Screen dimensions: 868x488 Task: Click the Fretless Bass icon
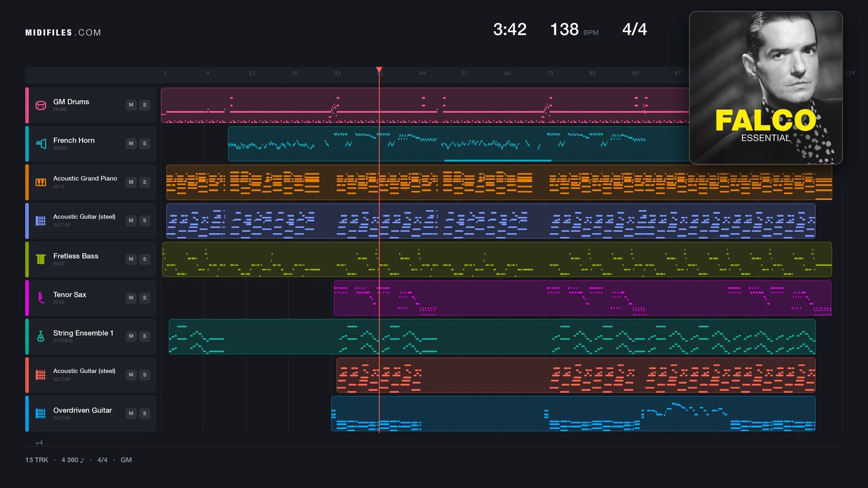click(41, 259)
